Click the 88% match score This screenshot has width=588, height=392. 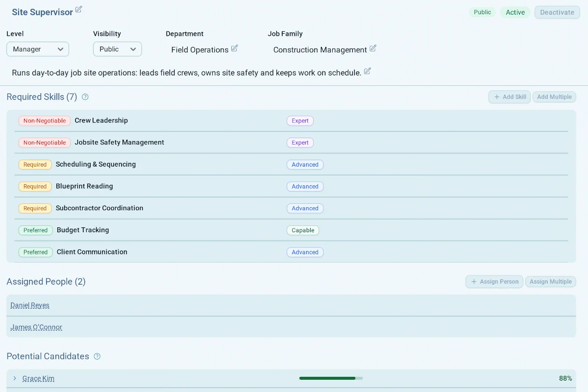[565, 378]
